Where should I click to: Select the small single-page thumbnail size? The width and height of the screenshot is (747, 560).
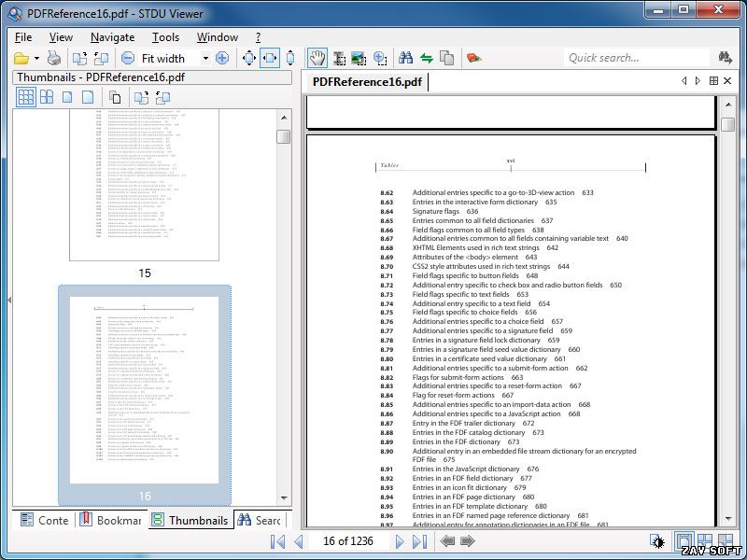[x=67, y=97]
